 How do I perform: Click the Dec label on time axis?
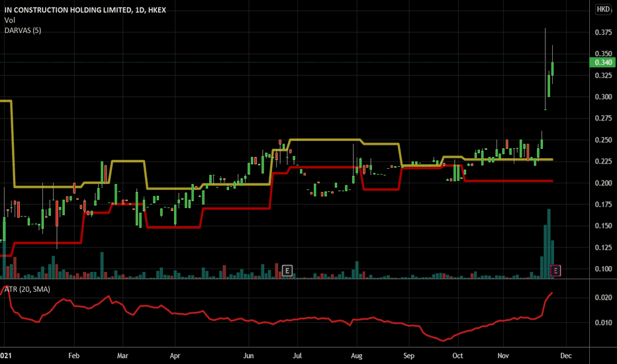(x=566, y=356)
